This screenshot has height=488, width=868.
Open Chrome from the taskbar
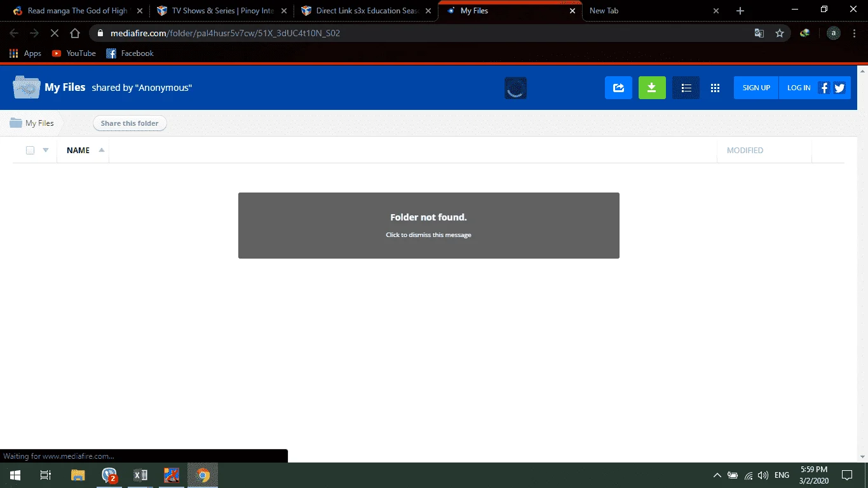click(x=203, y=475)
